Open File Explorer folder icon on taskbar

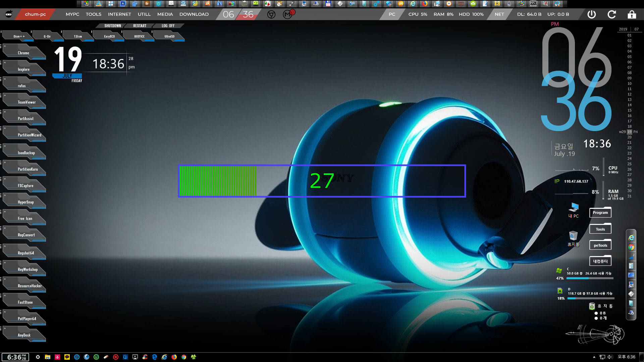tap(48, 357)
